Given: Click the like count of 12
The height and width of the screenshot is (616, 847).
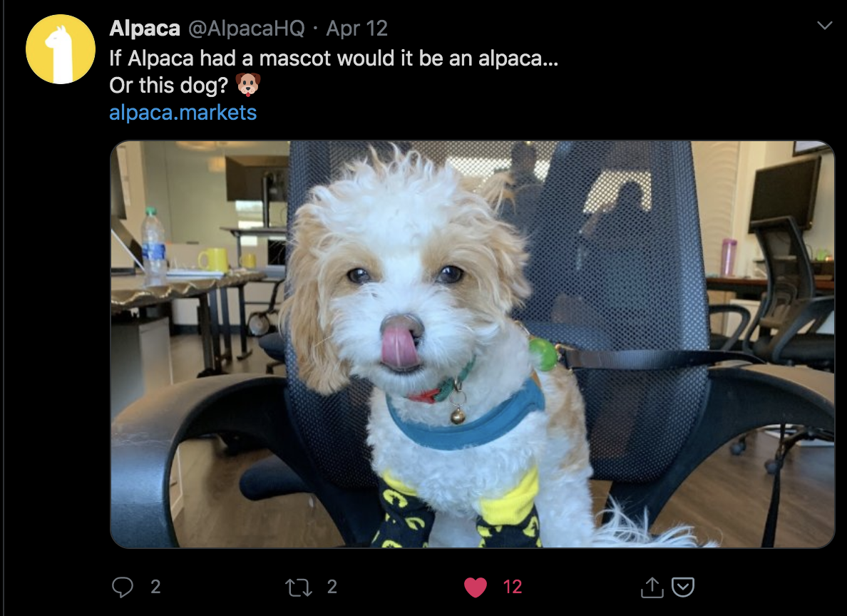Looking at the screenshot, I should click(x=513, y=587).
